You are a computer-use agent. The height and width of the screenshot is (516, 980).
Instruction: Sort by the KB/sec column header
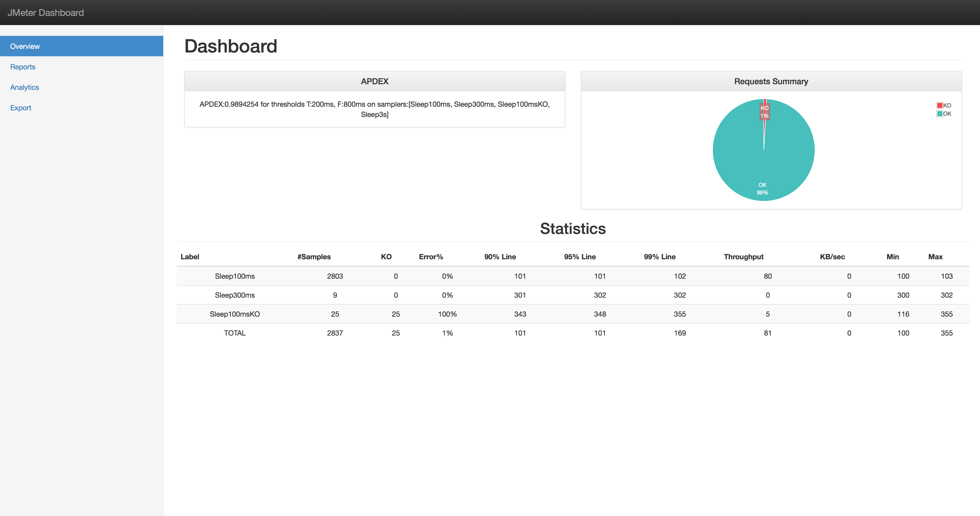[832, 257]
